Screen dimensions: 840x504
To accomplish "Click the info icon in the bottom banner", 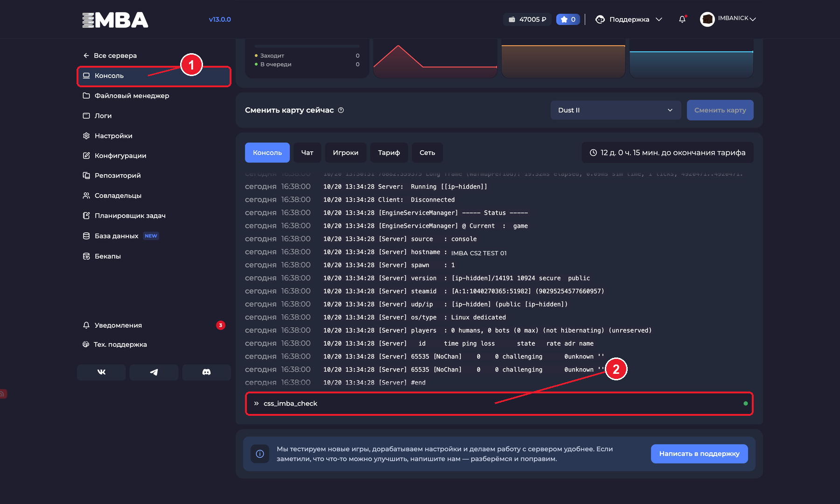I will 260,454.
